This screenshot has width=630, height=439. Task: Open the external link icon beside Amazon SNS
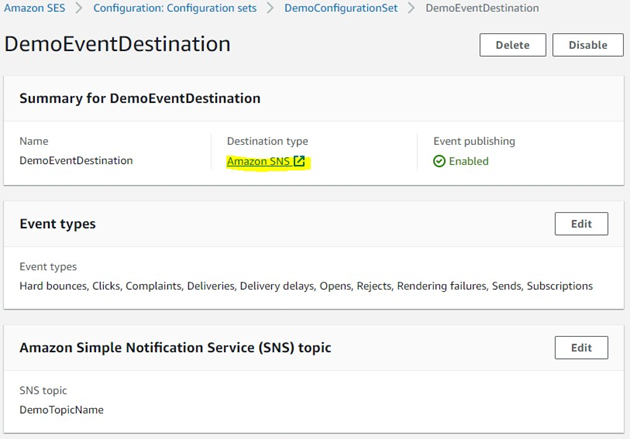click(299, 161)
